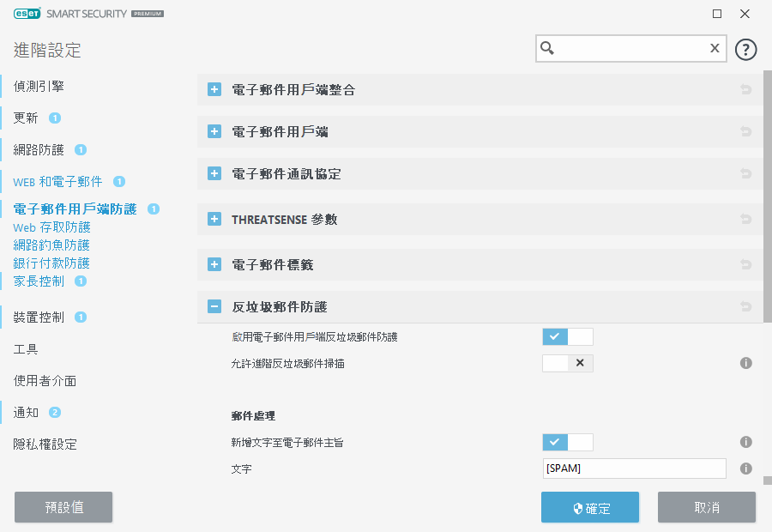Click info icon beside 新增文字至電子郵件主旨
Viewport: 772px width, 532px height.
[745, 442]
